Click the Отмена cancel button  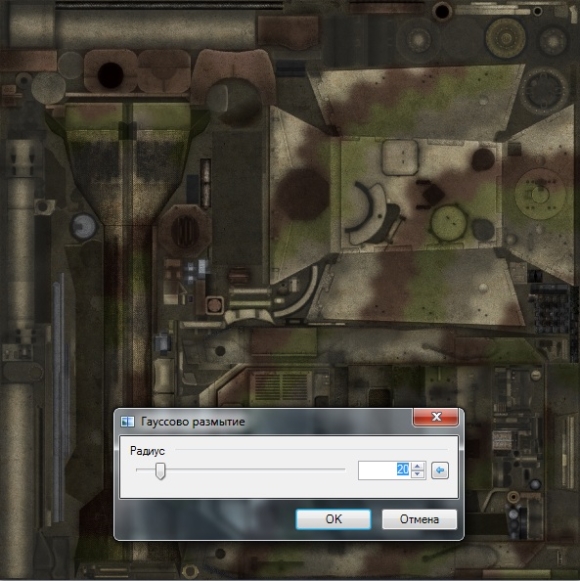click(419, 519)
